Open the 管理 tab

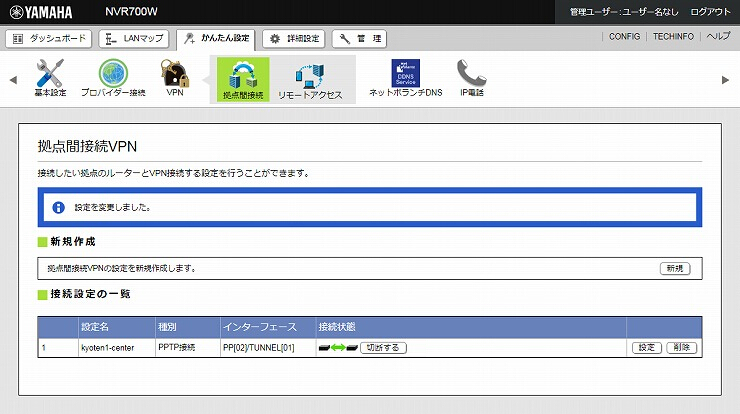tap(359, 39)
